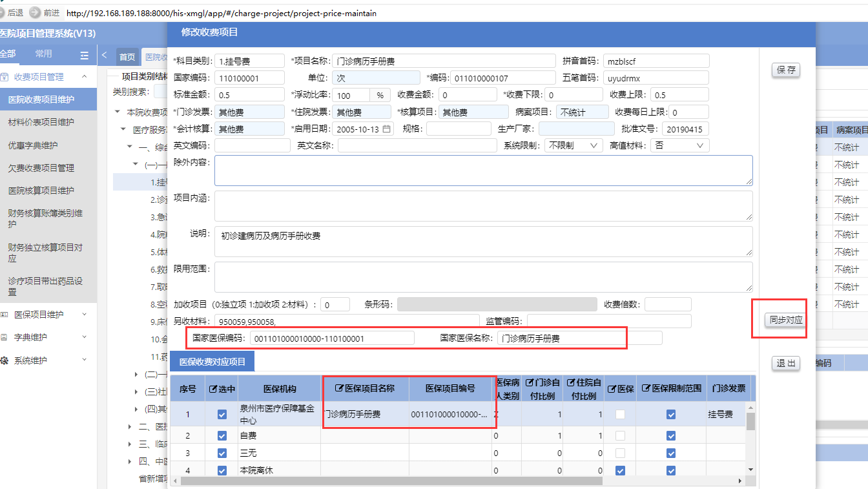Expand the 字典维护 sidebar section
The height and width of the screenshot is (489, 868).
[x=84, y=337]
